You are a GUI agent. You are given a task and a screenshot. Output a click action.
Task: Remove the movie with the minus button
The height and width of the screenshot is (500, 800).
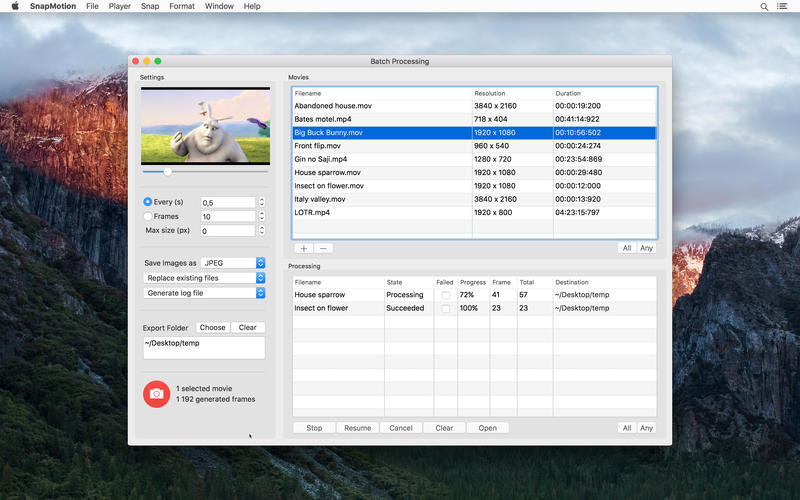[324, 248]
